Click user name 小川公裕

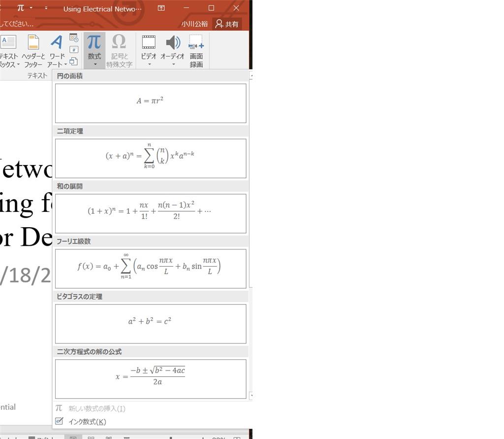click(x=194, y=24)
